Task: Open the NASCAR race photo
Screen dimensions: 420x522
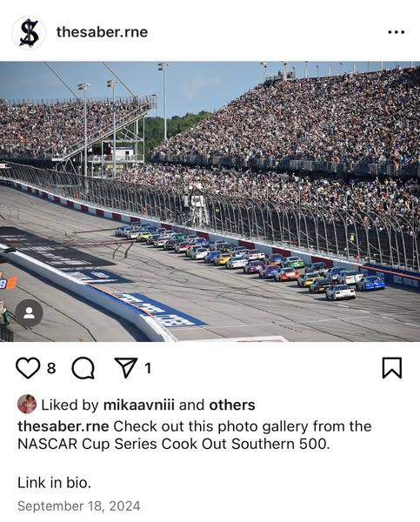Action: point(210,202)
